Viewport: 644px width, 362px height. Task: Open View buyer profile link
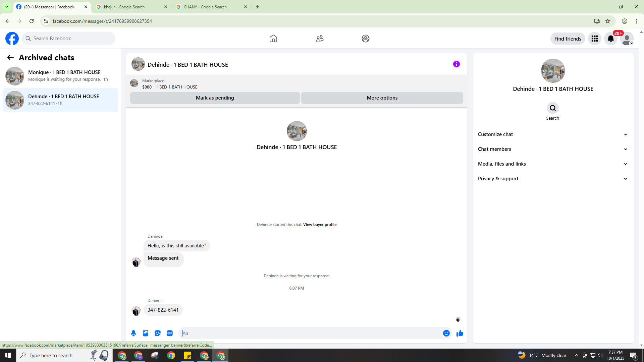click(x=320, y=225)
